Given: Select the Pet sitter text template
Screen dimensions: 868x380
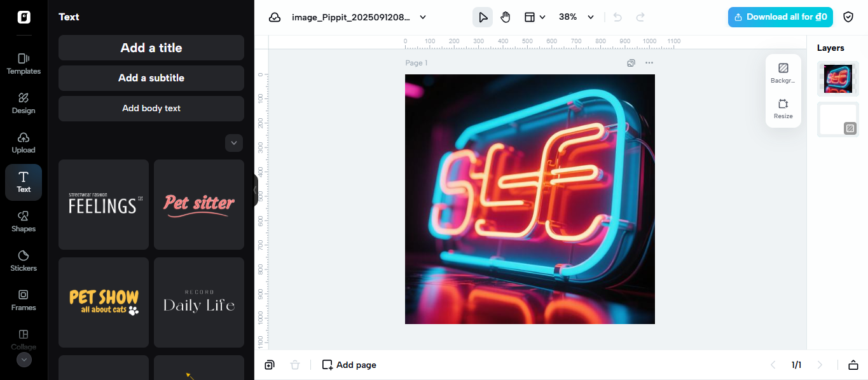Looking at the screenshot, I should click(x=198, y=204).
